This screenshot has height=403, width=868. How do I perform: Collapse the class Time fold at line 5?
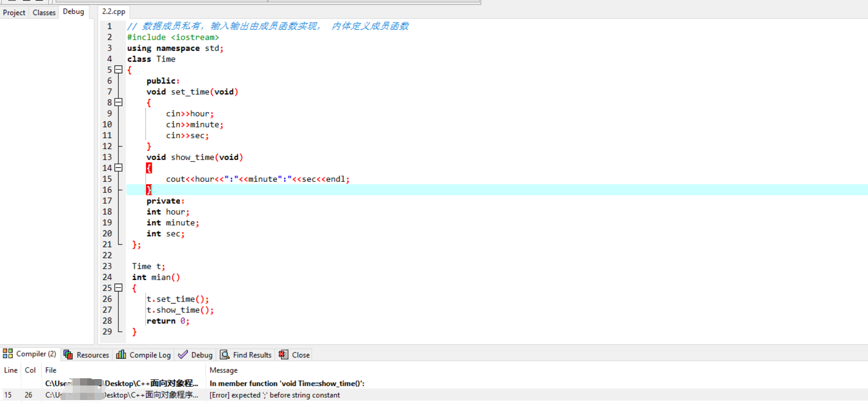click(118, 69)
